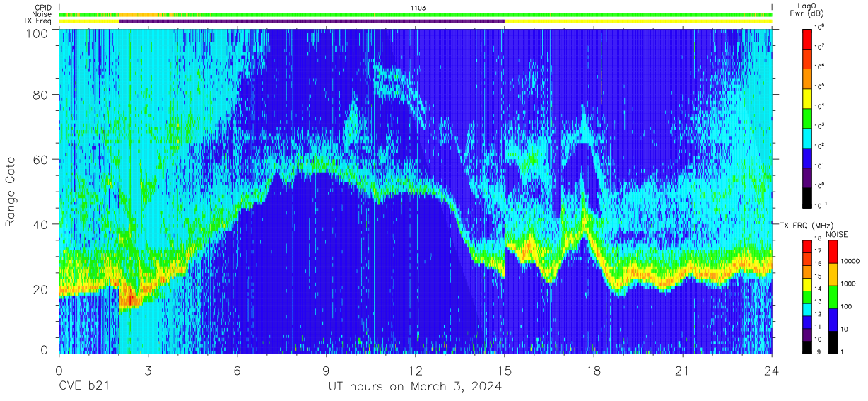
Task: Click the red segment of the Lag0 Pwr color bar
Action: (x=807, y=39)
